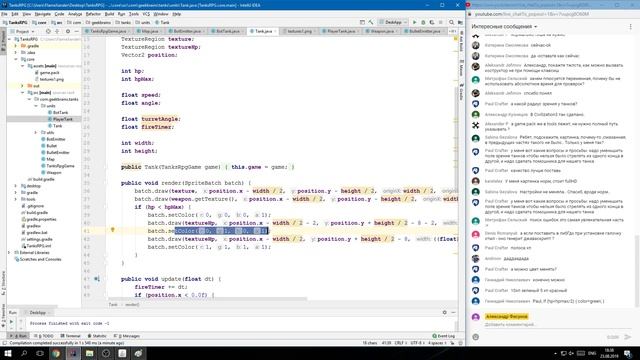Click the UTF-8 encoding in status bar

coord(417,343)
